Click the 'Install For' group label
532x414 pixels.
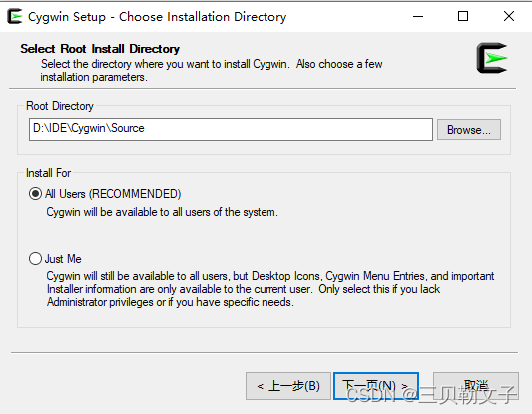click(49, 173)
